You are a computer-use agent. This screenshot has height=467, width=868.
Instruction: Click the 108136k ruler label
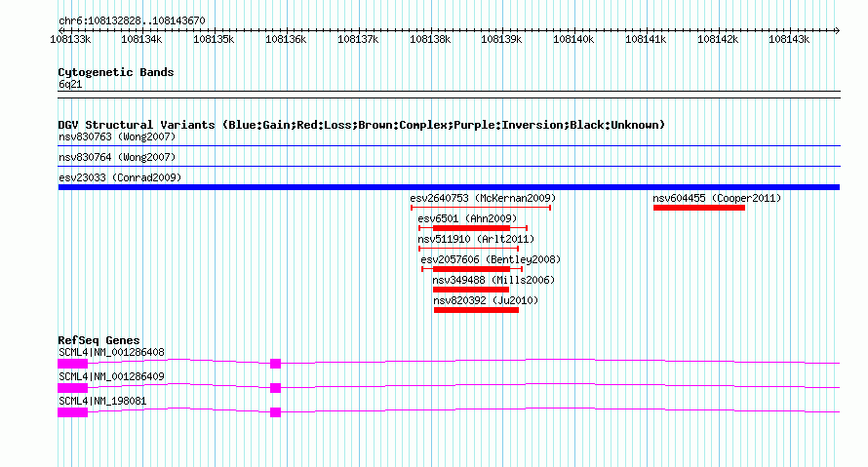click(x=286, y=39)
